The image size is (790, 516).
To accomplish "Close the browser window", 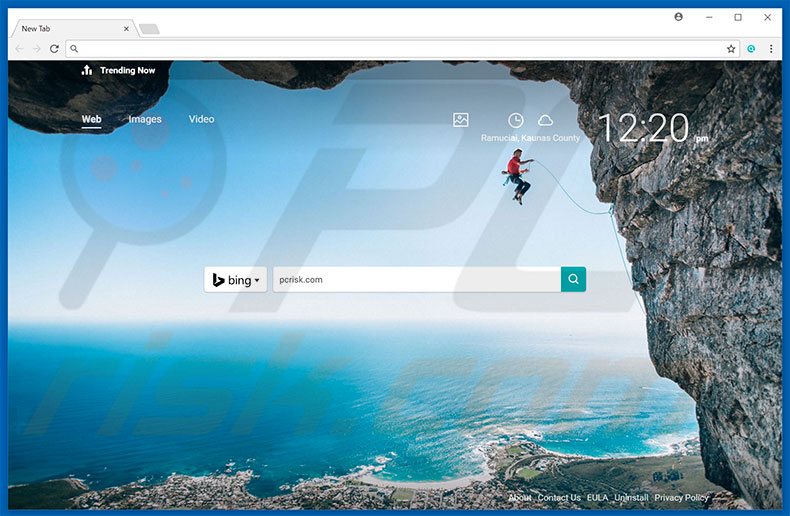I will pyautogui.click(x=767, y=17).
